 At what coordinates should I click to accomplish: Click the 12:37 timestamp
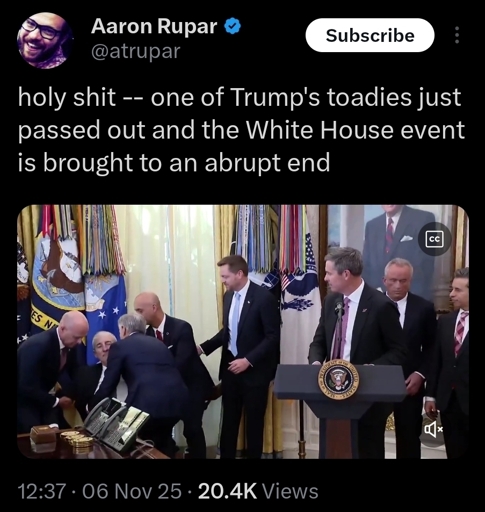pos(42,491)
